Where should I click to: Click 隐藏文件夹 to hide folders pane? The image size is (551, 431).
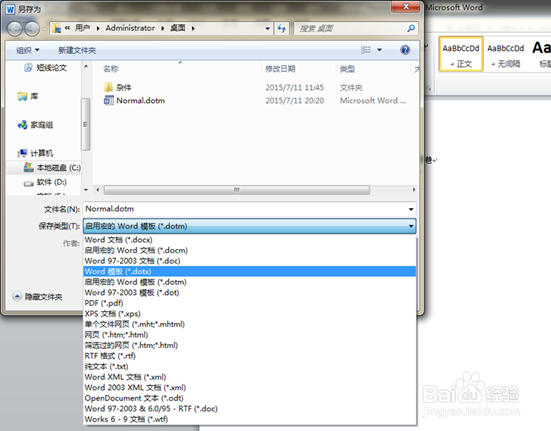(37, 297)
